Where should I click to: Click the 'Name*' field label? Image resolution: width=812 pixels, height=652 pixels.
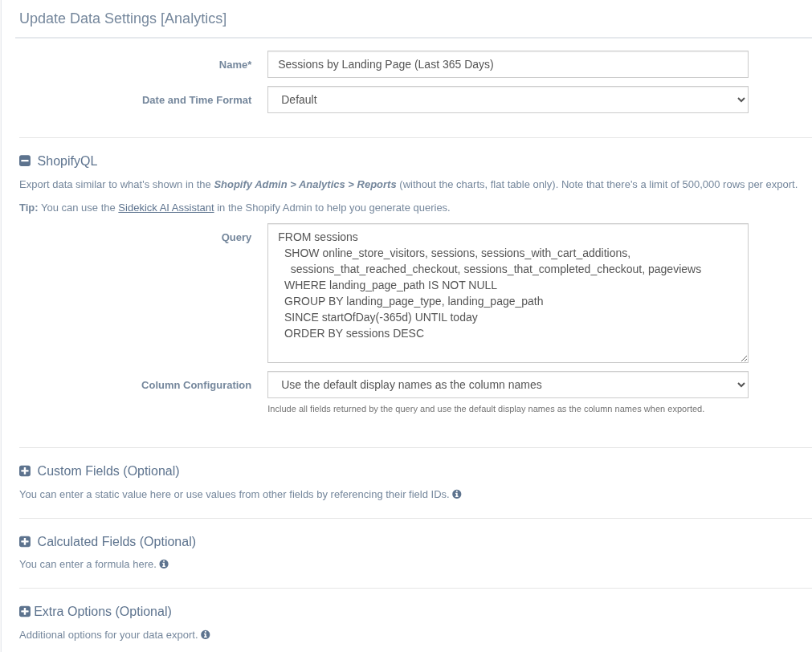point(235,65)
